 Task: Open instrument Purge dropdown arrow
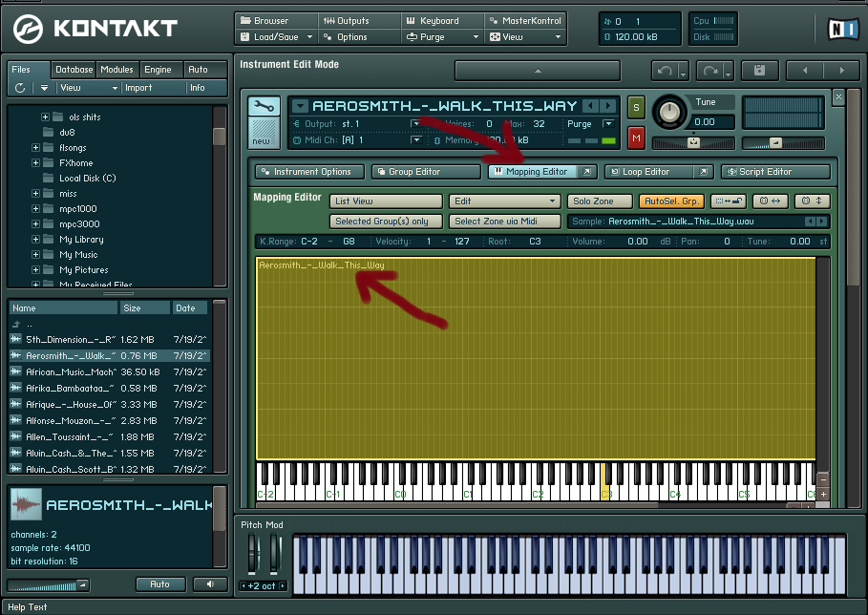point(608,123)
